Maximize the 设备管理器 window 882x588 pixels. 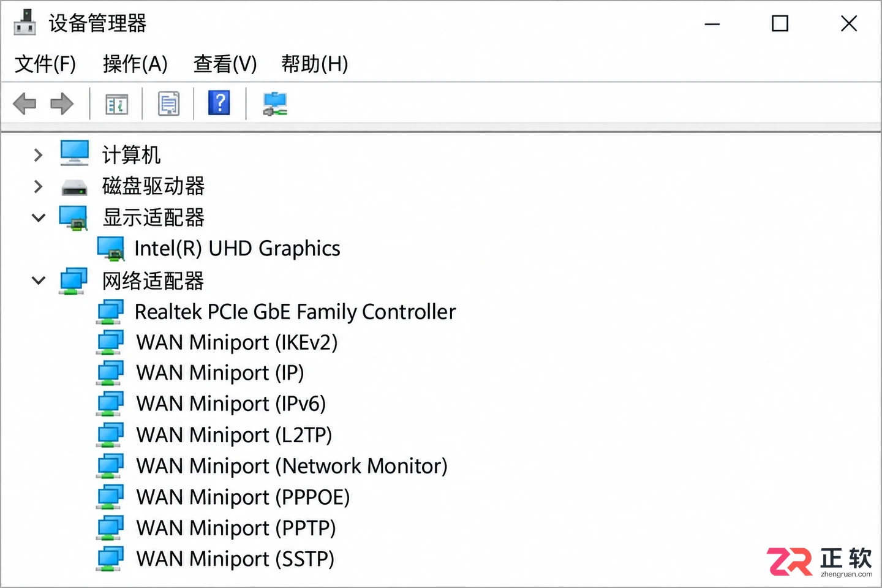(780, 24)
